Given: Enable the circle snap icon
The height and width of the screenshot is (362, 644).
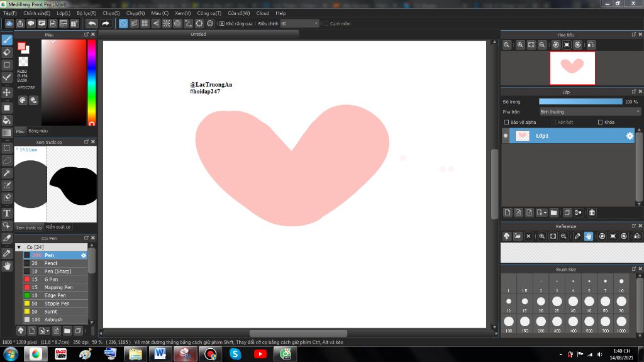Looking at the screenshot, I should click(177, 24).
